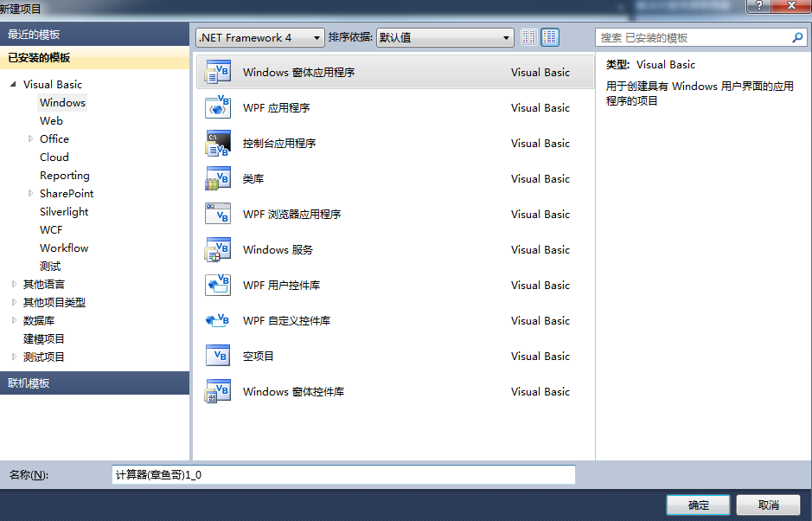Click the 取消 button

[x=769, y=505]
